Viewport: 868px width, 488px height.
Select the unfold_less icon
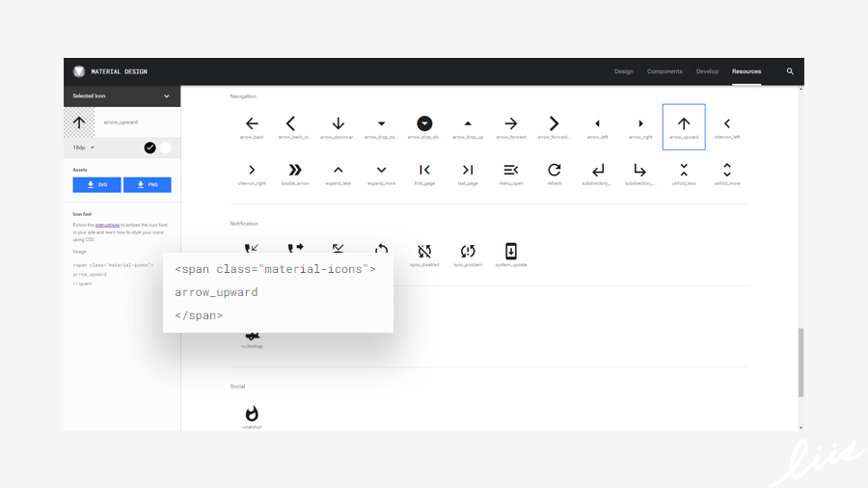(x=684, y=170)
